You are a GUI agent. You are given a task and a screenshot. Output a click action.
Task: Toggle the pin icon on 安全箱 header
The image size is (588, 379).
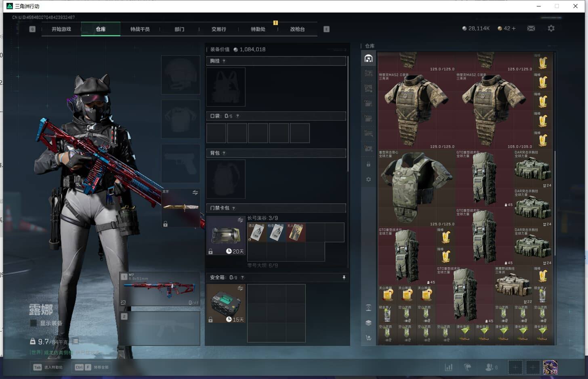[x=344, y=277]
